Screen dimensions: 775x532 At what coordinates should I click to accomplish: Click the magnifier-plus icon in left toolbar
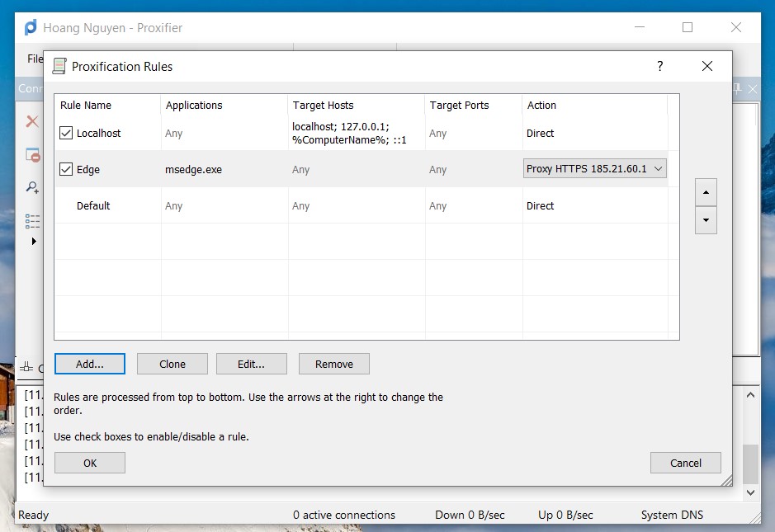[32, 188]
